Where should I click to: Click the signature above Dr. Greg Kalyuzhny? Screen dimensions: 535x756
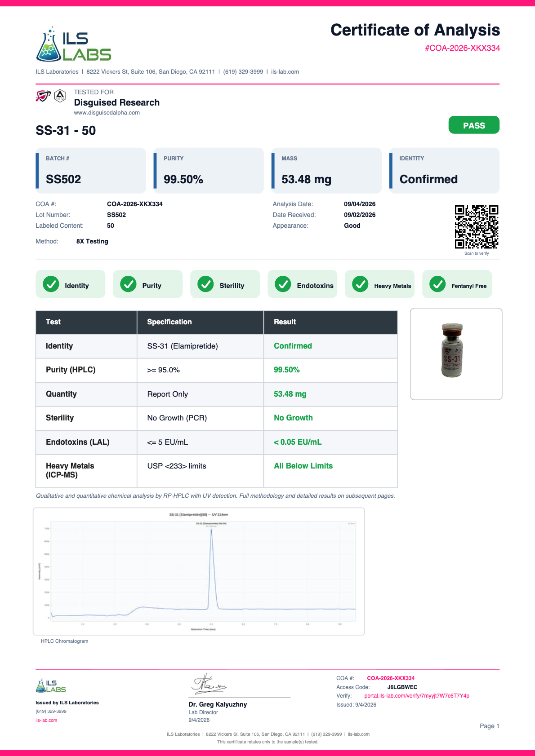[210, 684]
